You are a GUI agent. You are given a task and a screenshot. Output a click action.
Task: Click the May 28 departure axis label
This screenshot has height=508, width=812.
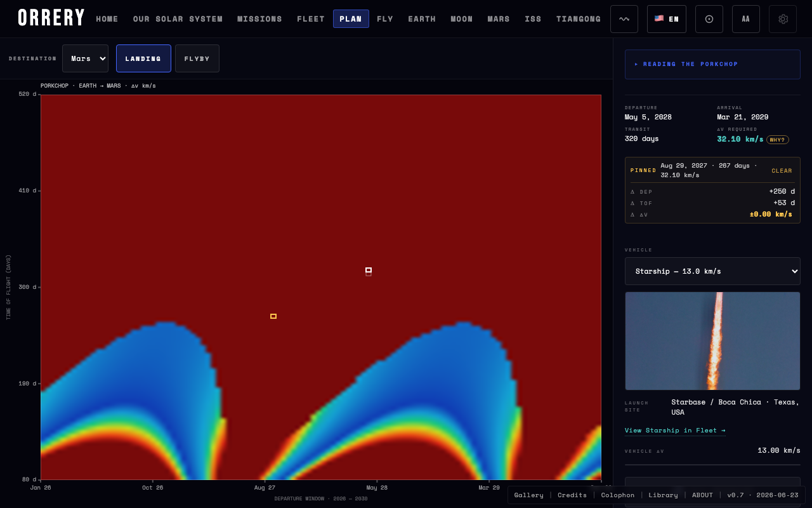click(x=377, y=488)
